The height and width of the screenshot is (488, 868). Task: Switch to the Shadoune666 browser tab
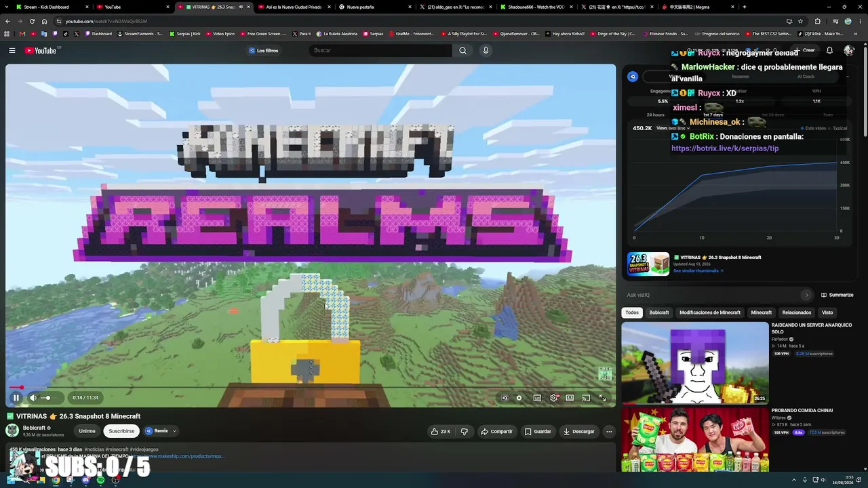[x=536, y=7]
